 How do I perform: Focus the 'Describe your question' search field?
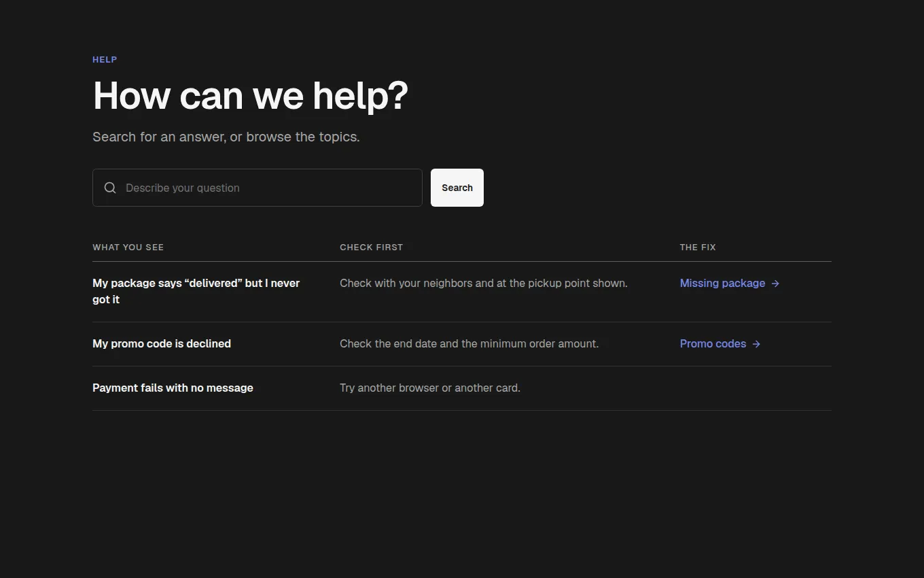point(257,188)
